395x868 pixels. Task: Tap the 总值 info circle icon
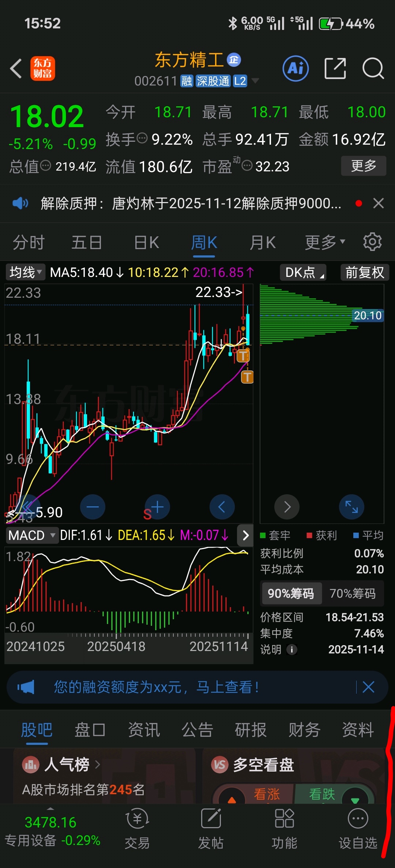[x=45, y=165]
